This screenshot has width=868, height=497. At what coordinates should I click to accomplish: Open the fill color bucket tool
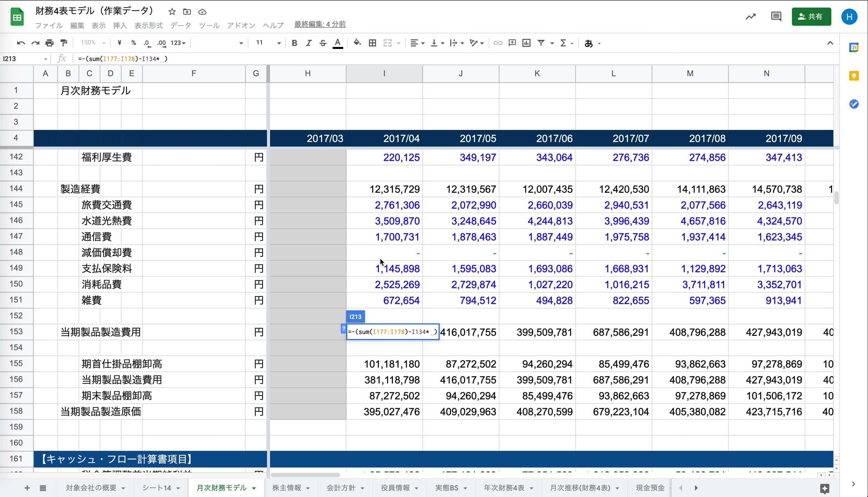pyautogui.click(x=357, y=43)
